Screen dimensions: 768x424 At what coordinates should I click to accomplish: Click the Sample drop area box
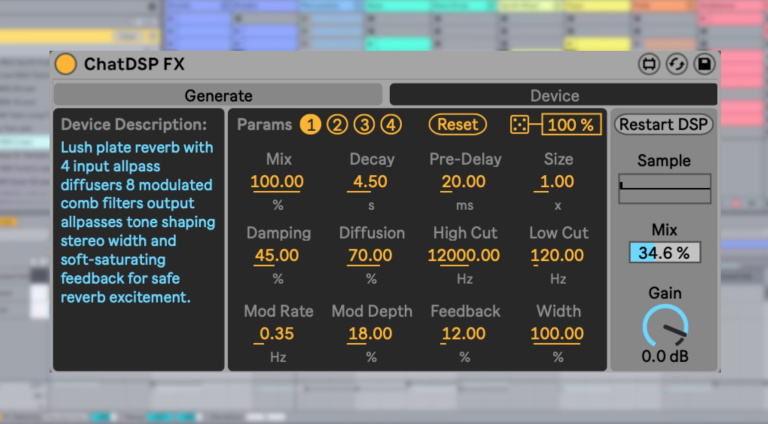(664, 188)
